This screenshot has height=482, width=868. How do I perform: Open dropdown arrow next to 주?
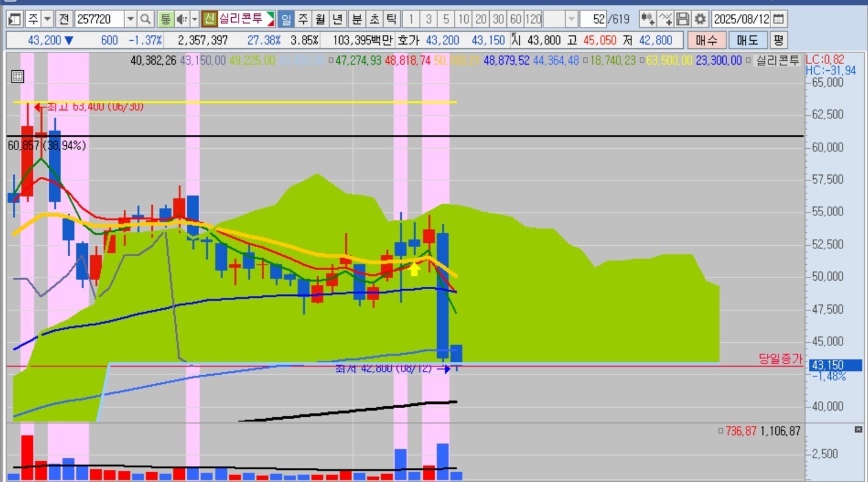tap(48, 19)
